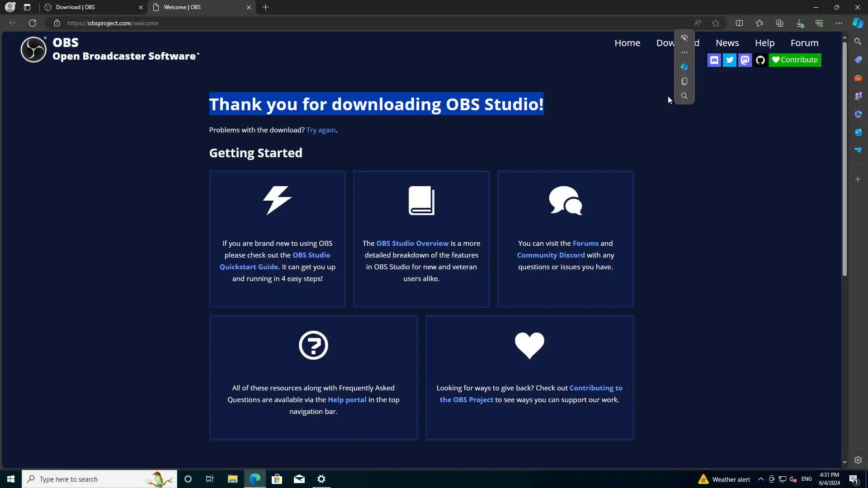
Task: Expand mini menu more options ellipsis
Action: [684, 53]
